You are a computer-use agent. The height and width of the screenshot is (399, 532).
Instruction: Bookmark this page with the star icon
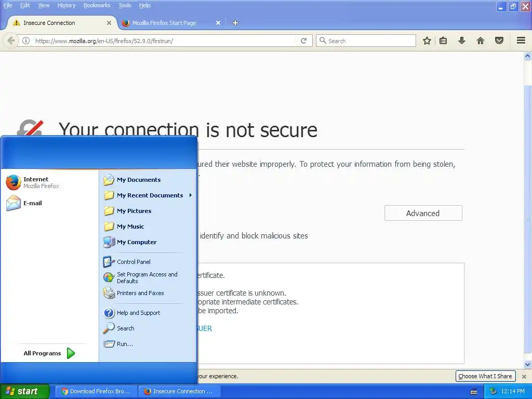pos(427,41)
